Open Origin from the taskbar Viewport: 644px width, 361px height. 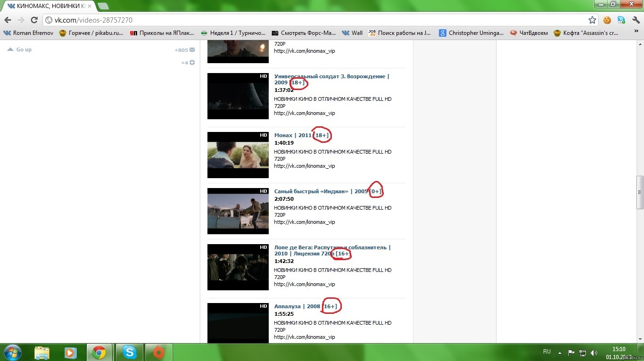158,352
